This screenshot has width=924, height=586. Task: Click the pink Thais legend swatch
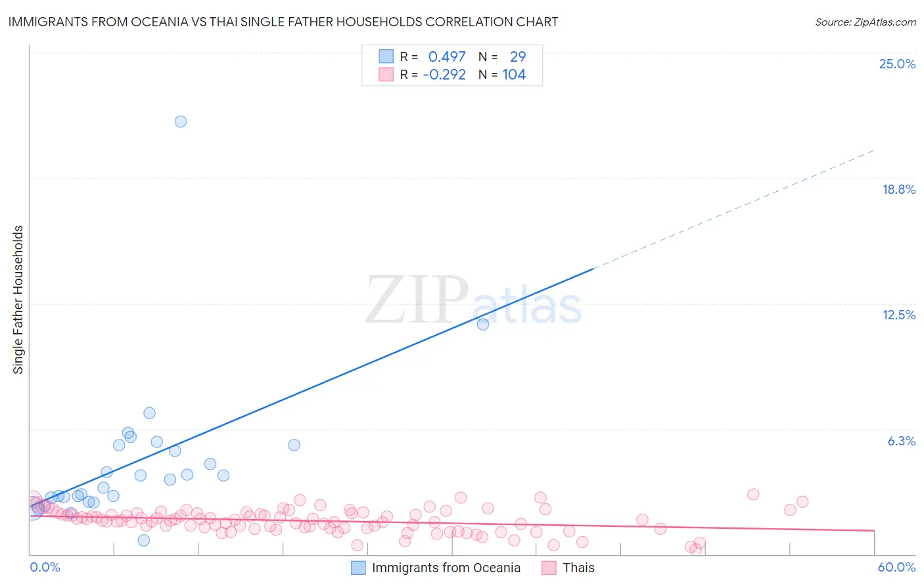point(549,568)
